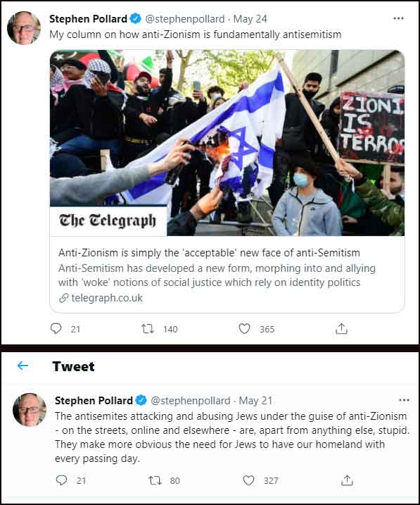Go back using the Tweet header arrow

23,366
